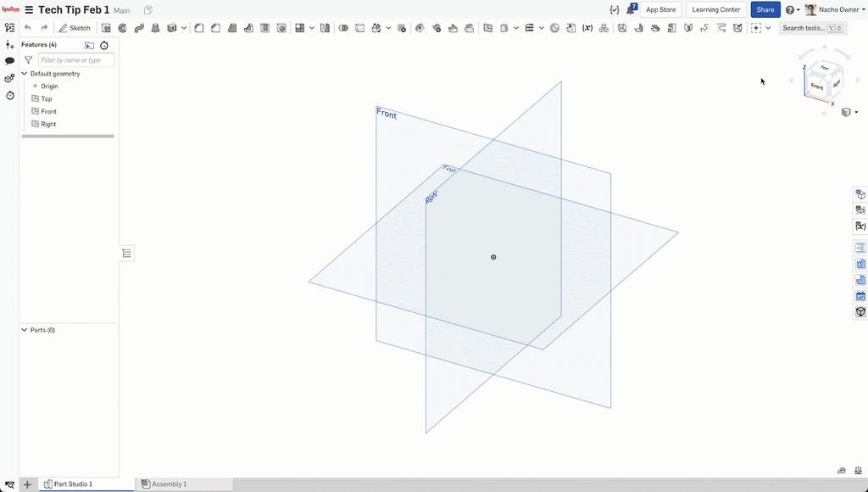Viewport: 868px width, 492px height.
Task: Select the Sketch tool
Action: (75, 27)
